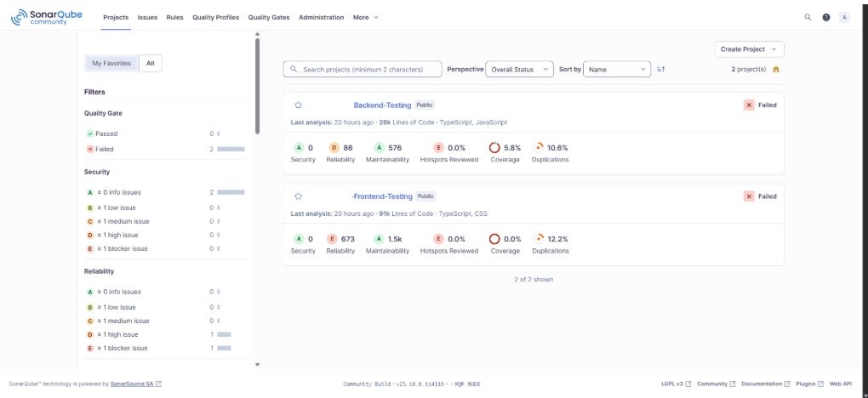Viewport: 868px width, 398px height.
Task: Open the search magnifier in top bar
Action: click(808, 17)
